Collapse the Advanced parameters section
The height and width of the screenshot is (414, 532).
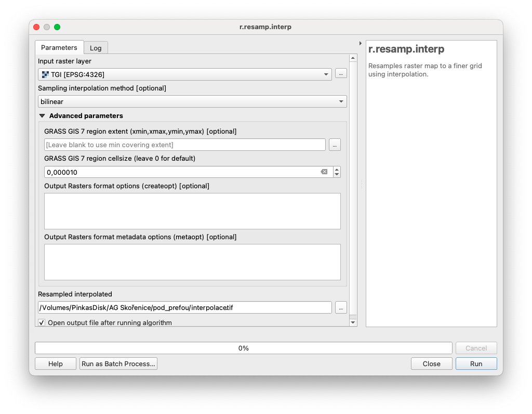pos(43,116)
